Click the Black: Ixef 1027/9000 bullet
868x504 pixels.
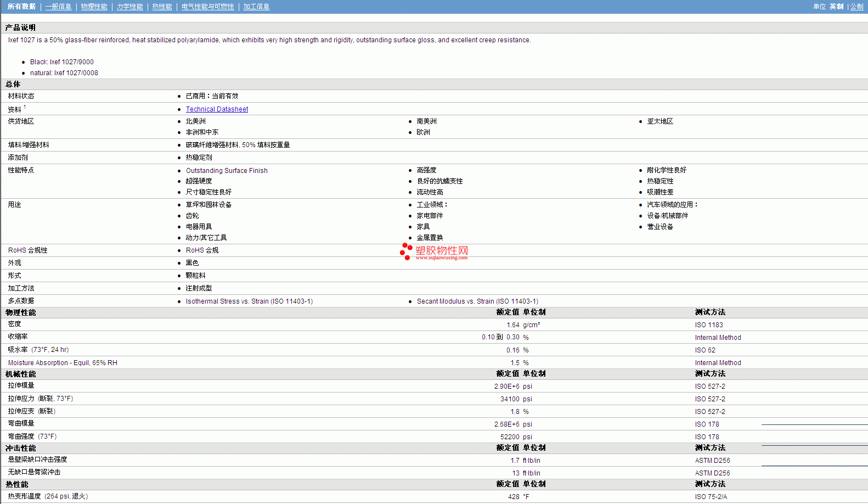(62, 62)
